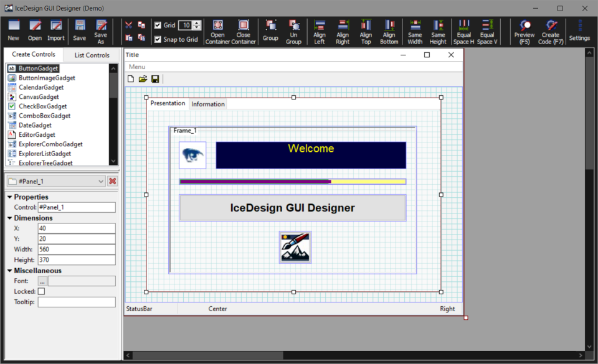Click the Open Container icon
Screen dimensions: 598x364
tap(218, 32)
